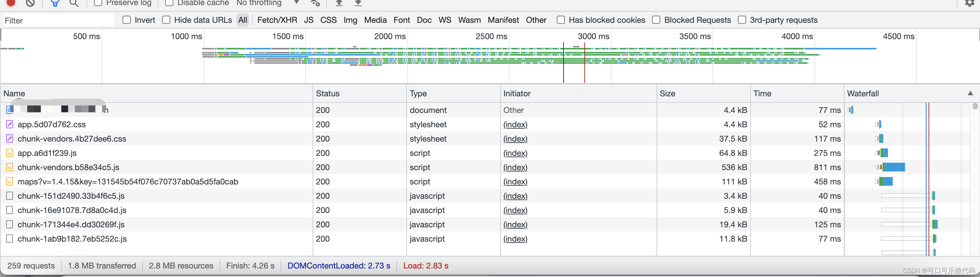Open the No throttling dropdown
The height and width of the screenshot is (277, 980).
click(268, 3)
